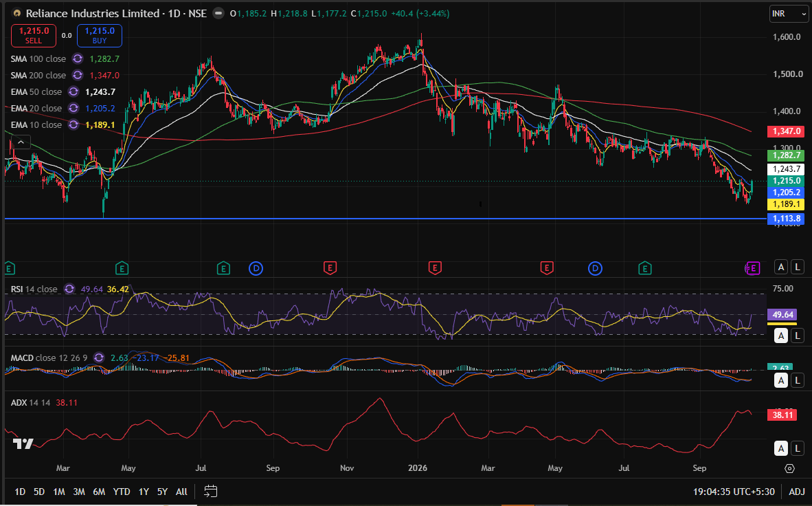
Task: Toggle log scale L in ADX pane
Action: click(798, 448)
